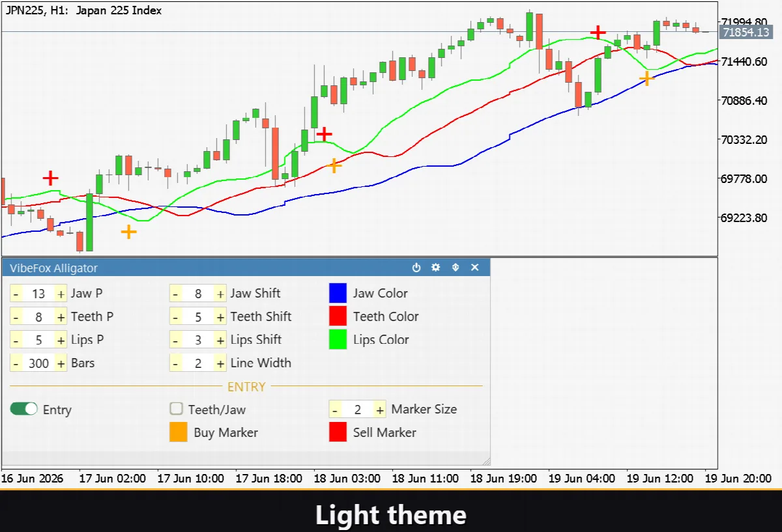
Task: Increase Jaw P with the plus button
Action: pos(61,294)
